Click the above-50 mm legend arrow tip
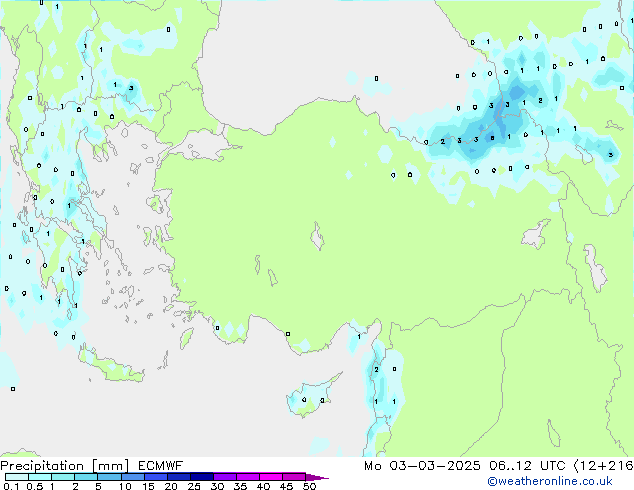 (x=317, y=477)
